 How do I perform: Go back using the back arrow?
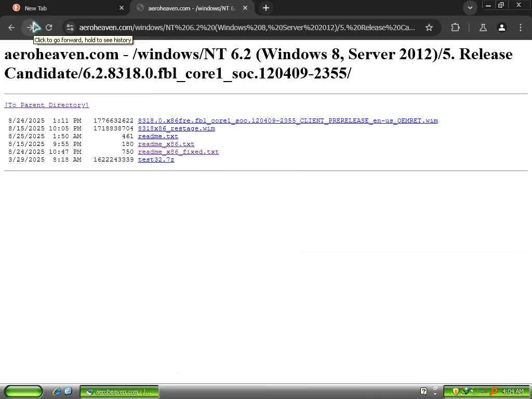[x=11, y=28]
